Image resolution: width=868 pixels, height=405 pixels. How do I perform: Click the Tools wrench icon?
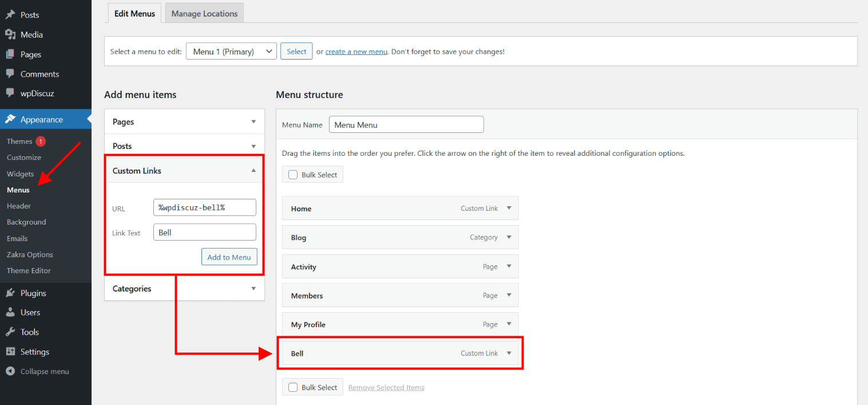(x=10, y=332)
